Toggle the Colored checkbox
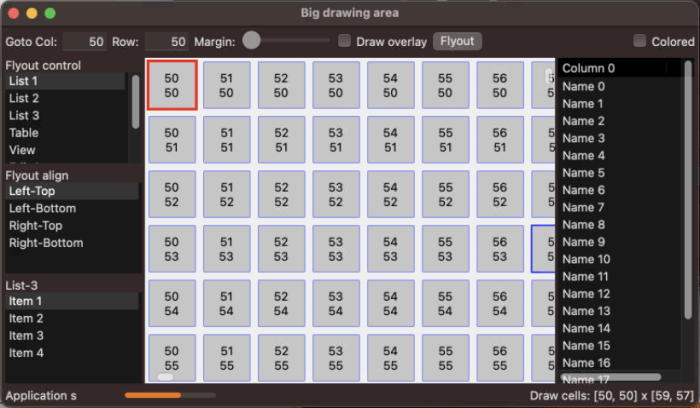Image resolution: width=700 pixels, height=408 pixels. tap(640, 42)
